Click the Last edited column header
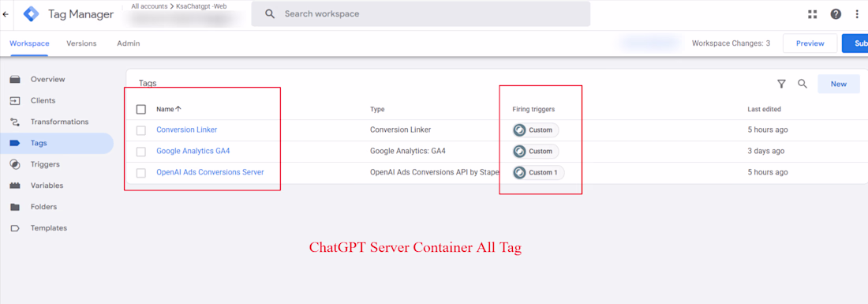This screenshot has height=304, width=868. point(764,109)
